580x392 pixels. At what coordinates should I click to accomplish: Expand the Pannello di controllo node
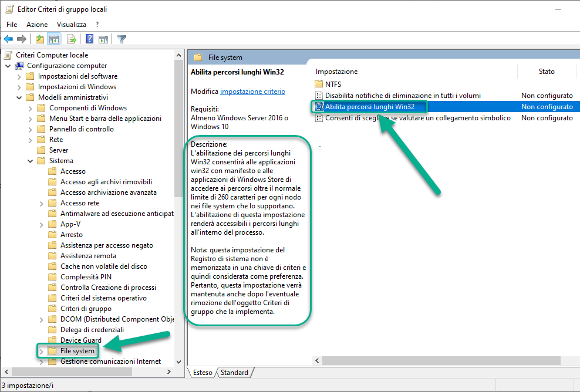tap(31, 130)
